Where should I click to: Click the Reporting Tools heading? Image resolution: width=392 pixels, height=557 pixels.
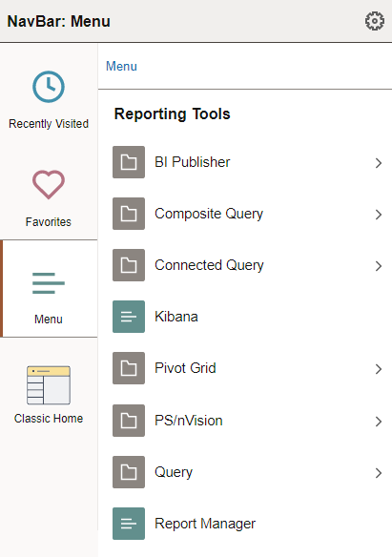[x=173, y=114]
